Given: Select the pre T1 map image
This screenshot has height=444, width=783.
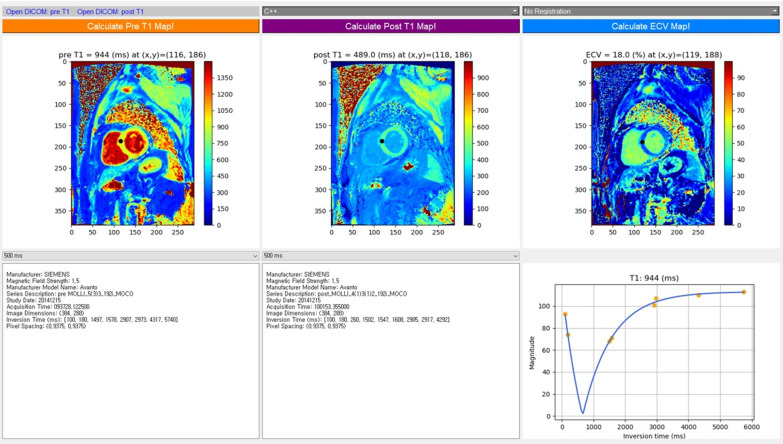Looking at the screenshot, I should pyautogui.click(x=133, y=143).
